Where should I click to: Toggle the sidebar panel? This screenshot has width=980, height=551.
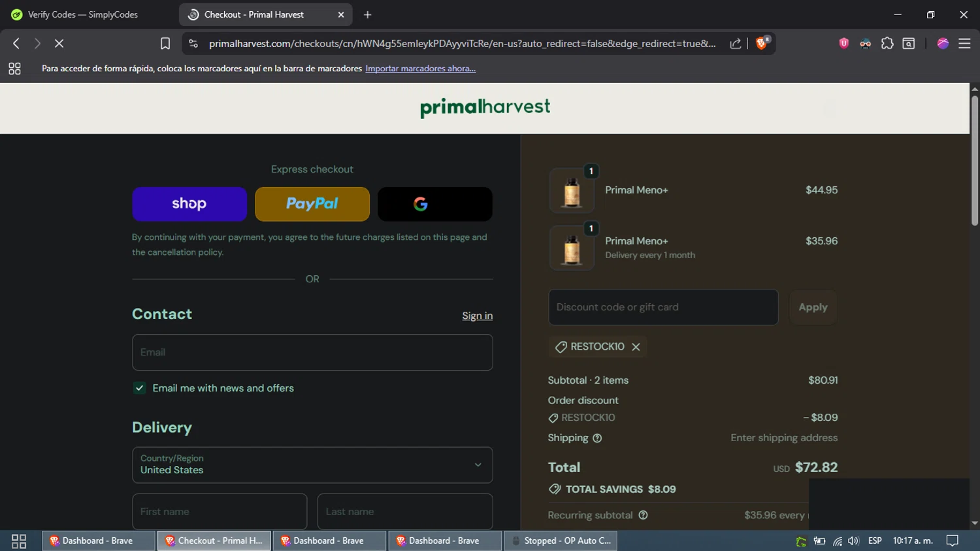[x=908, y=43]
